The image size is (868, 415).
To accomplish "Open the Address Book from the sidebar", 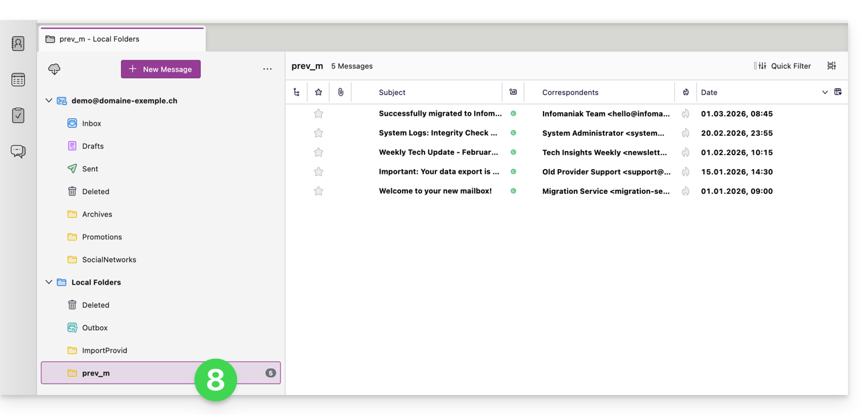I will click(x=18, y=43).
